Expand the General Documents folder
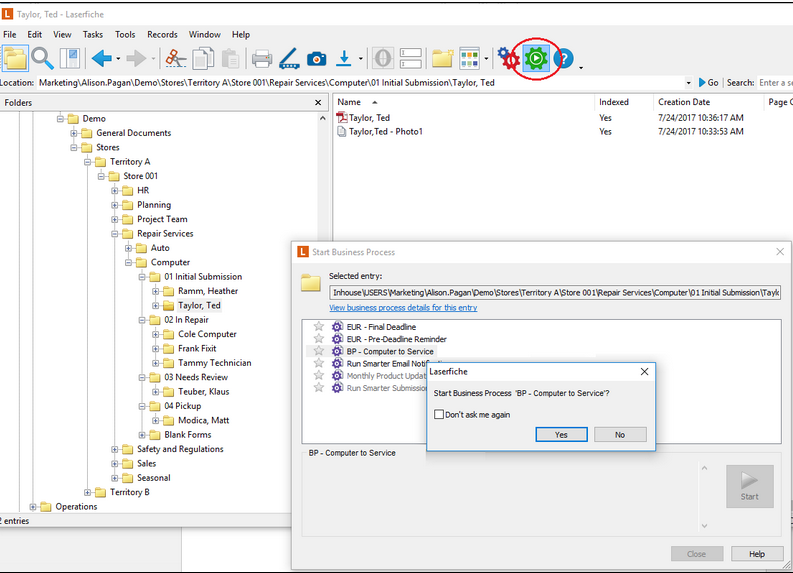 [74, 133]
